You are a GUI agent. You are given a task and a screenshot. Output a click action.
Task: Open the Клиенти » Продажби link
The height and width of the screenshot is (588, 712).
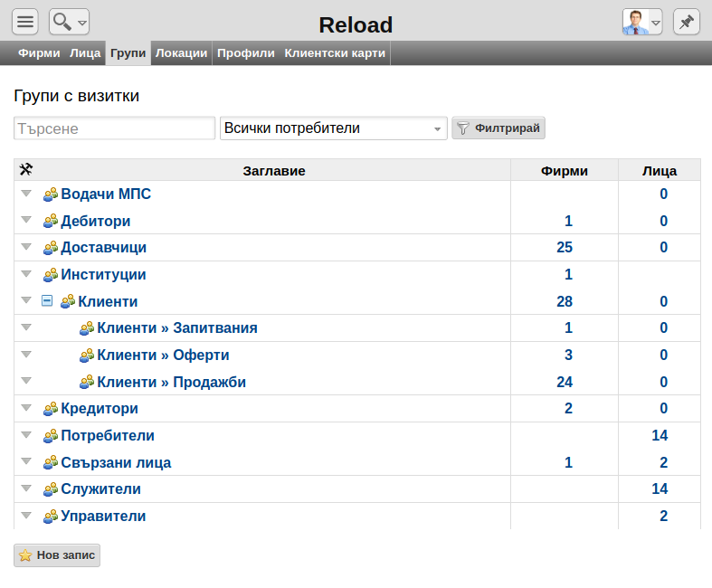pyautogui.click(x=172, y=382)
